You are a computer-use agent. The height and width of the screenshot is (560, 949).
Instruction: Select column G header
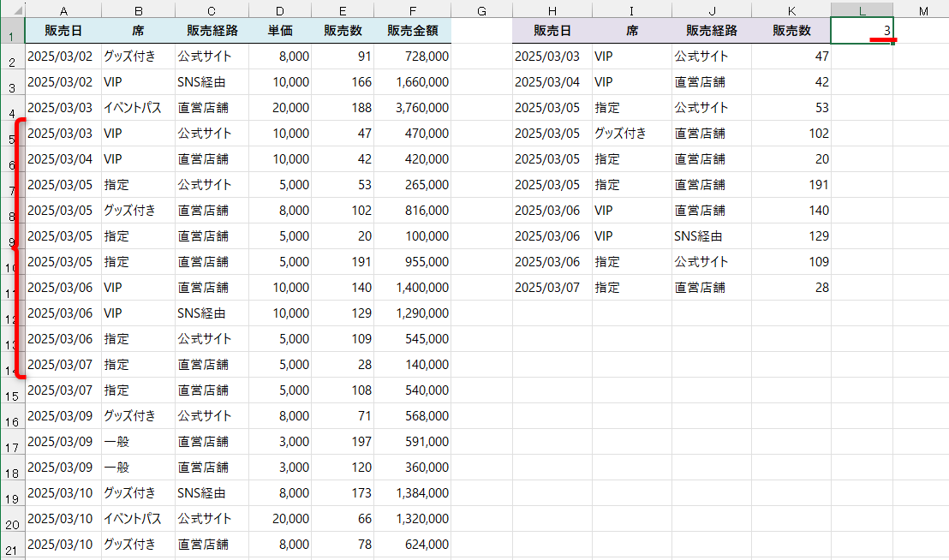481,10
